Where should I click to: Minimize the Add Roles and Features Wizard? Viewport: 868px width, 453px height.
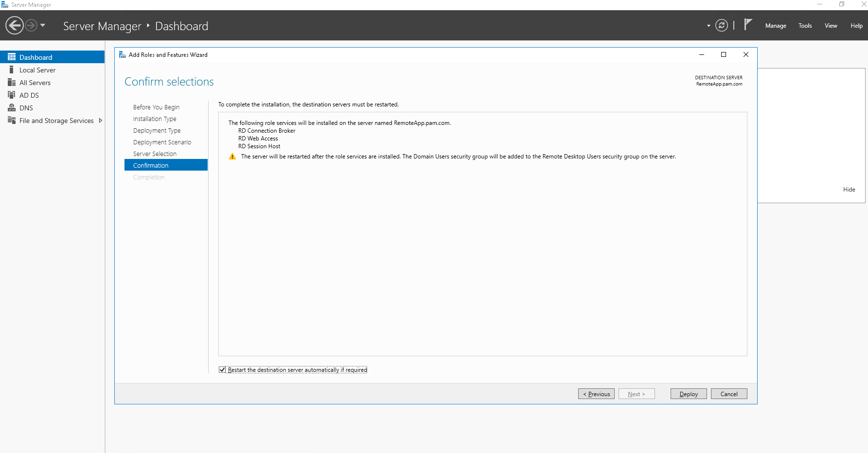[x=702, y=54]
